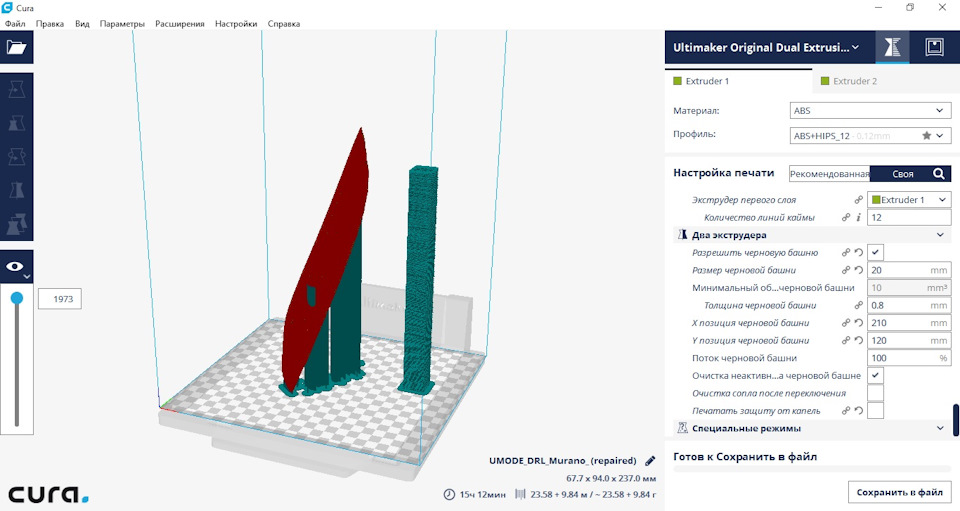The width and height of the screenshot is (960, 511).
Task: Click the Поток черновой башни field
Action: (909, 358)
